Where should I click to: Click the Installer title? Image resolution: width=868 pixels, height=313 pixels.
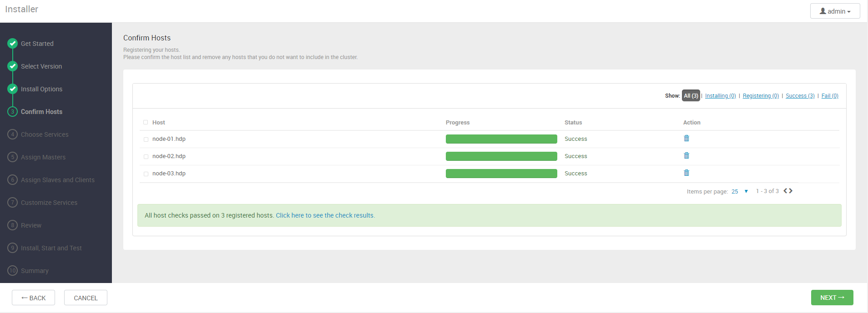pyautogui.click(x=21, y=9)
